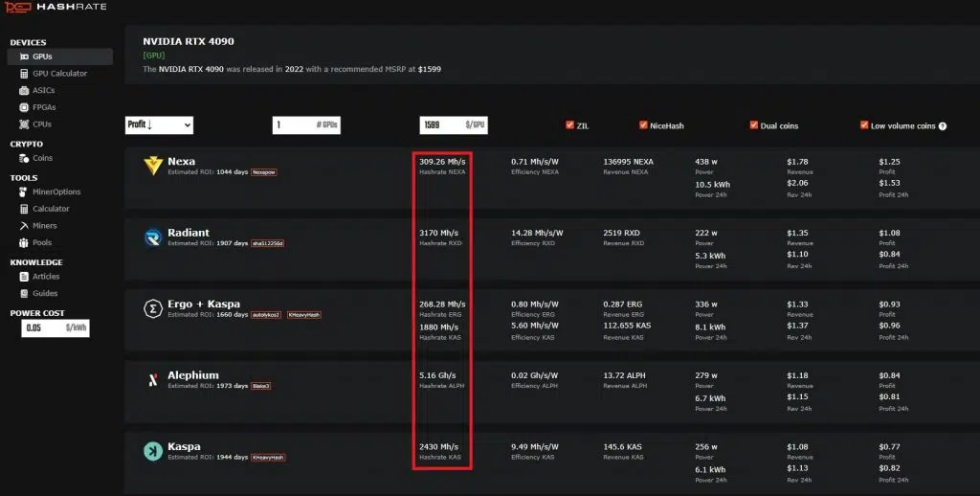Click the FPGAs sidebar icon
Image resolution: width=980 pixels, height=496 pixels.
[x=24, y=107]
